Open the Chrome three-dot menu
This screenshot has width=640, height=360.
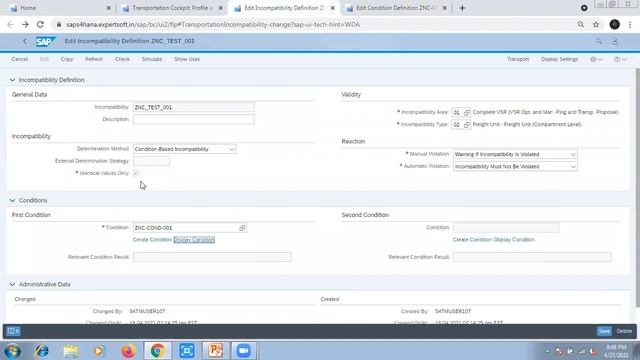point(630,24)
